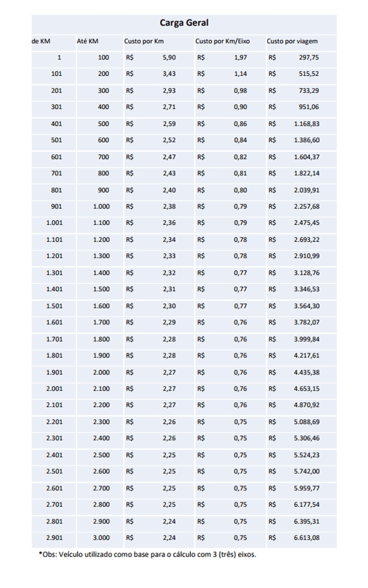Click the 'Custo por Km/Eixo' column header
368x588 pixels.
pyautogui.click(x=222, y=41)
